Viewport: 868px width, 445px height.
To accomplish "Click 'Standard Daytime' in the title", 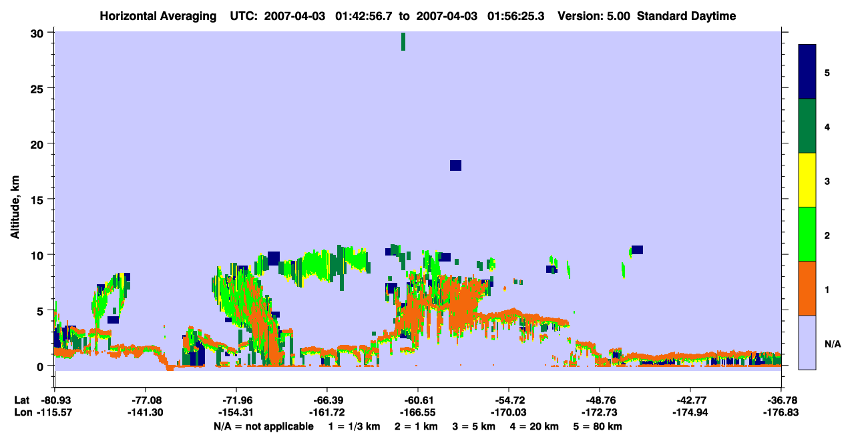I will [x=686, y=16].
